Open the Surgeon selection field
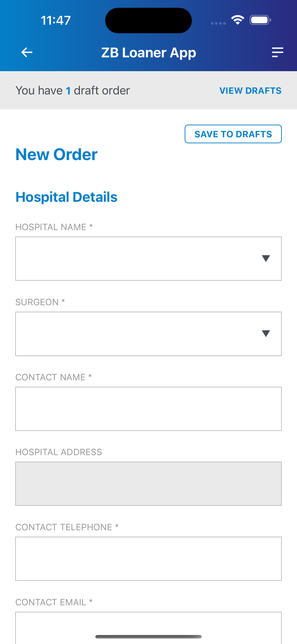The height and width of the screenshot is (644, 297). point(148,334)
